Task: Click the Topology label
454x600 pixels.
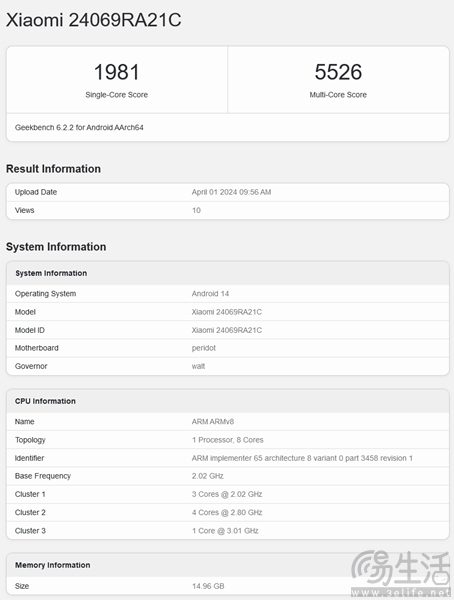Action: coord(30,440)
